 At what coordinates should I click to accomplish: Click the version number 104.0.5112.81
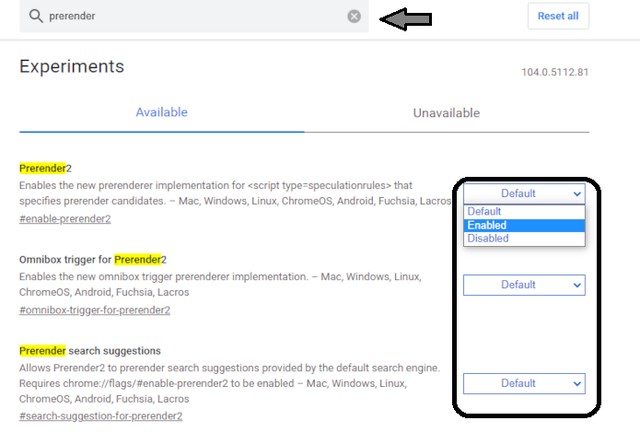click(x=555, y=73)
